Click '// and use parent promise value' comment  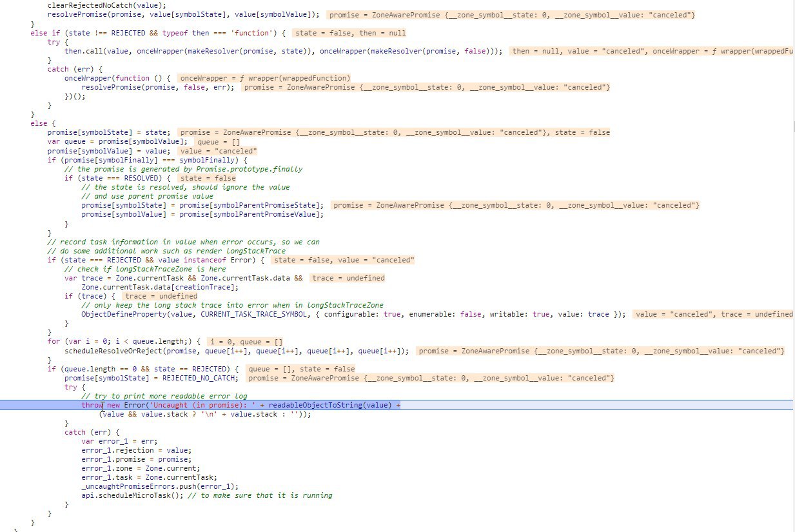147,196
